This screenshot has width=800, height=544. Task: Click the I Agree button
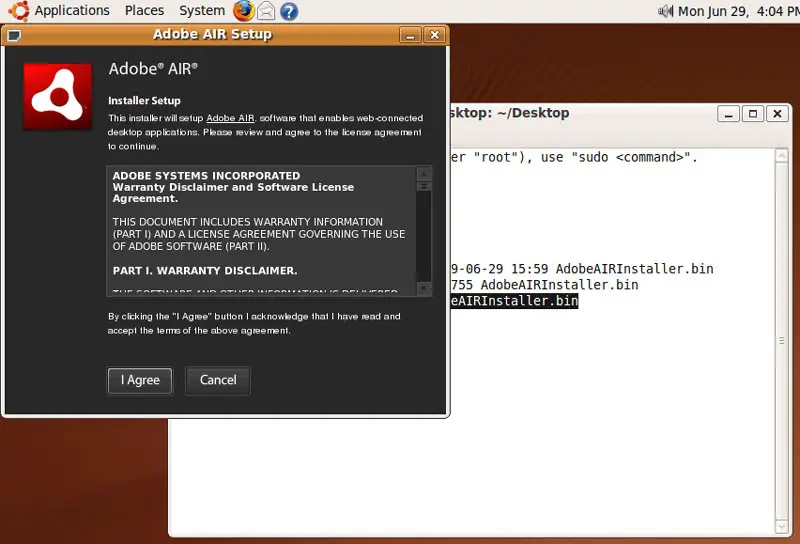140,380
